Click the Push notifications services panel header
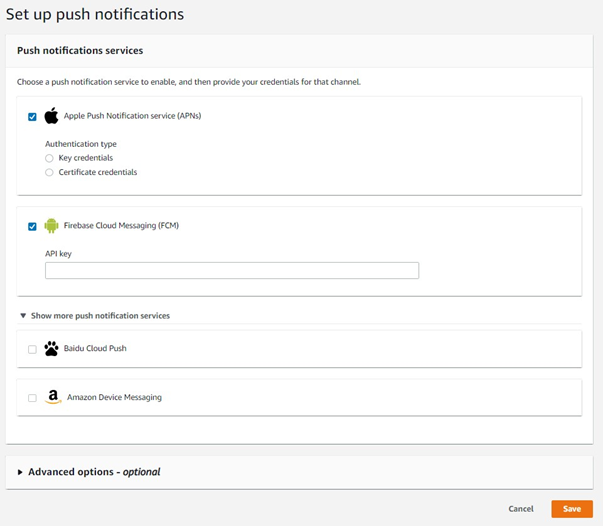The image size is (603, 526). [x=80, y=50]
